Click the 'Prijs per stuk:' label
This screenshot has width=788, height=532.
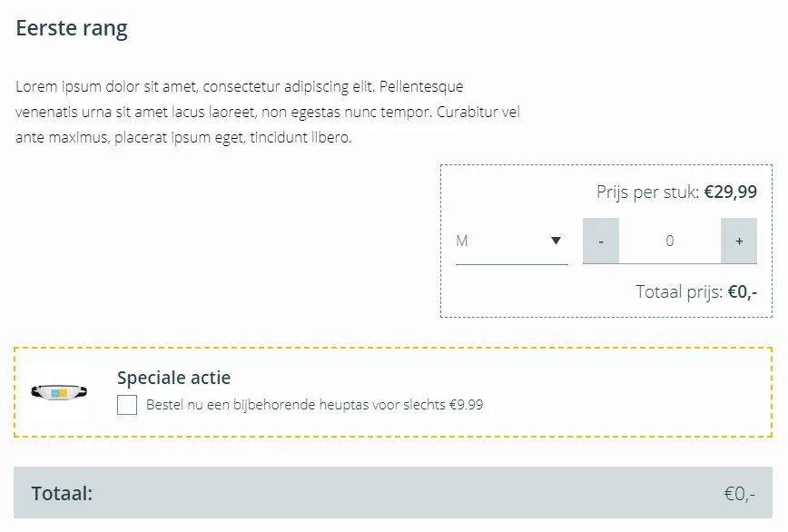(x=647, y=192)
